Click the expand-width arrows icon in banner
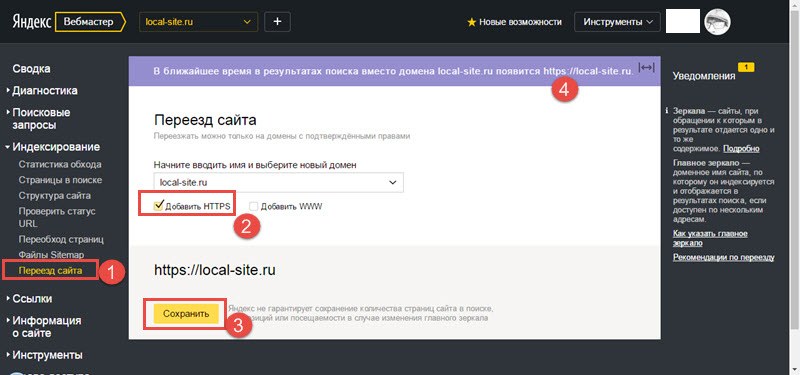Screen dimensions: 800x375 coord(646,68)
